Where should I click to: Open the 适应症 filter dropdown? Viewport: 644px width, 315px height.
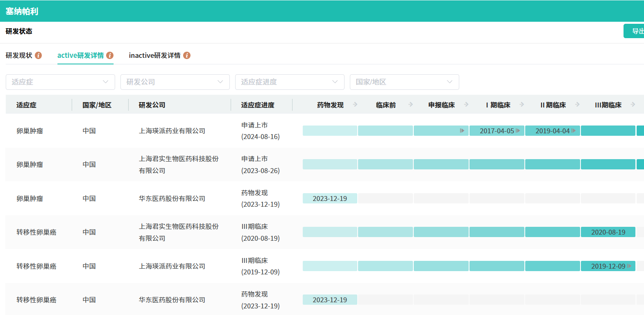coord(60,82)
